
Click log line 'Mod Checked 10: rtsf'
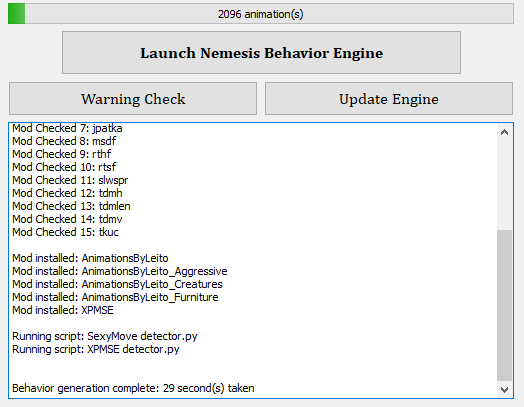tap(64, 167)
